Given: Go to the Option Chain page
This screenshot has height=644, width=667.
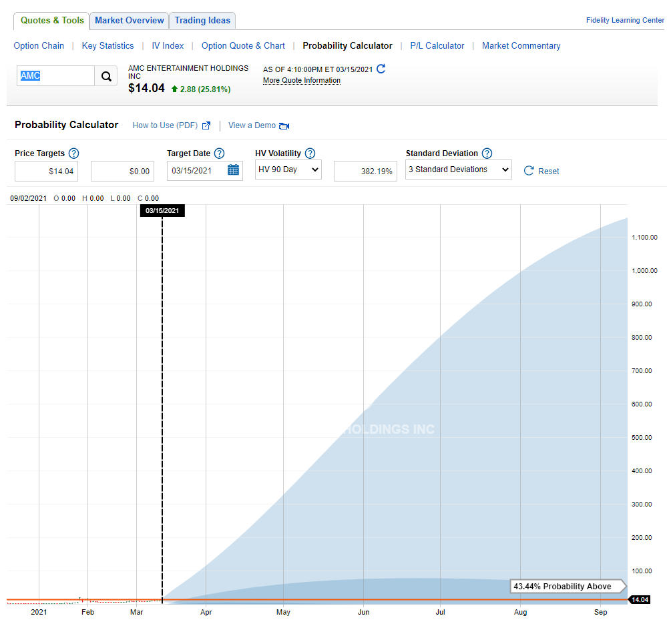Looking at the screenshot, I should [x=39, y=46].
